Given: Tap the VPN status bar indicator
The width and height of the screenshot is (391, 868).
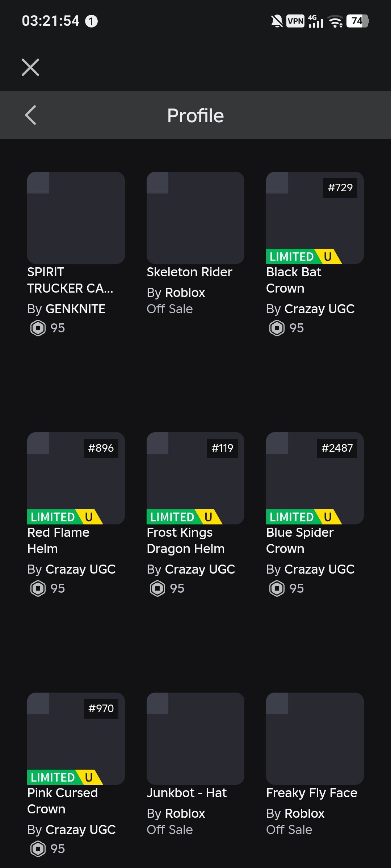Looking at the screenshot, I should tap(295, 21).
